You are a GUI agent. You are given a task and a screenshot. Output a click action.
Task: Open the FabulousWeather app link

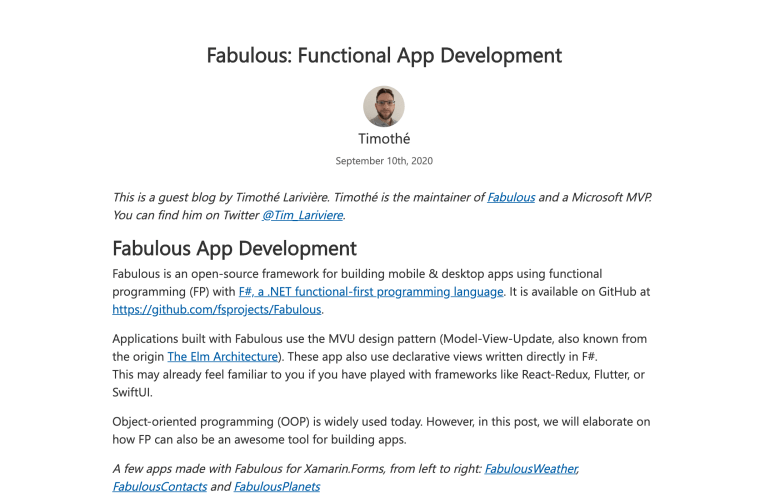[x=530, y=469]
